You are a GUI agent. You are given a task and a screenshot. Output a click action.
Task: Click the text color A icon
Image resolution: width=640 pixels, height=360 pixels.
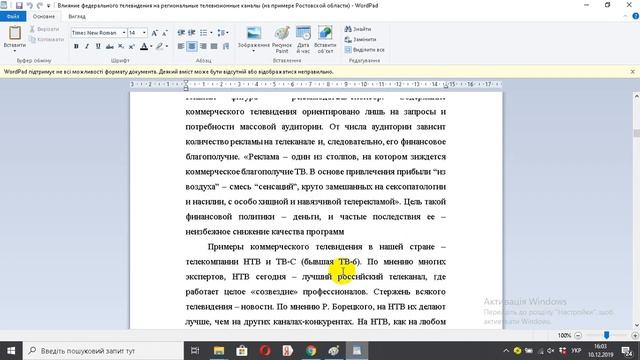pyautogui.click(x=144, y=47)
